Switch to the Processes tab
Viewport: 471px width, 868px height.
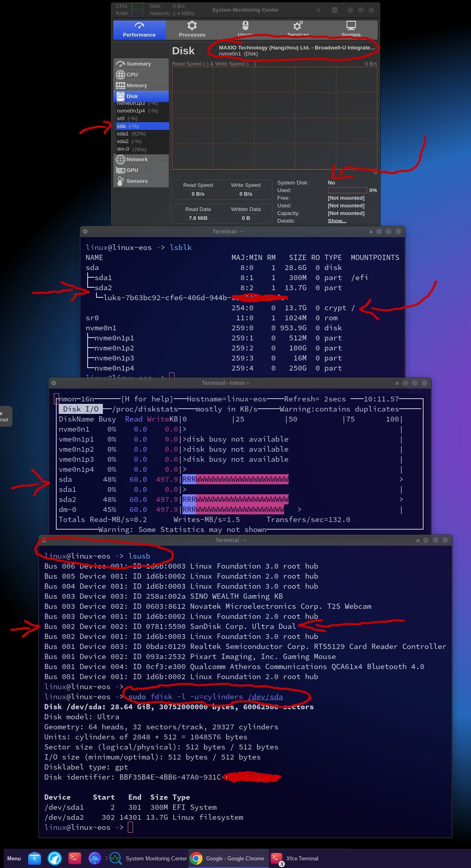coord(192,30)
